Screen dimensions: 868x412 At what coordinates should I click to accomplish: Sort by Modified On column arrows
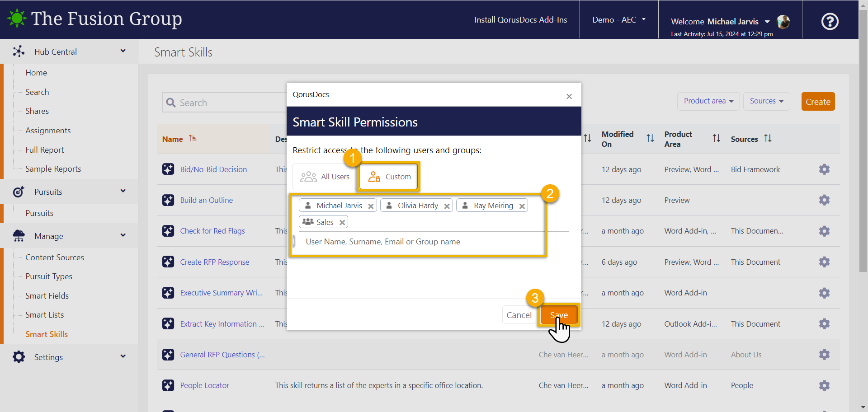pyautogui.click(x=650, y=139)
